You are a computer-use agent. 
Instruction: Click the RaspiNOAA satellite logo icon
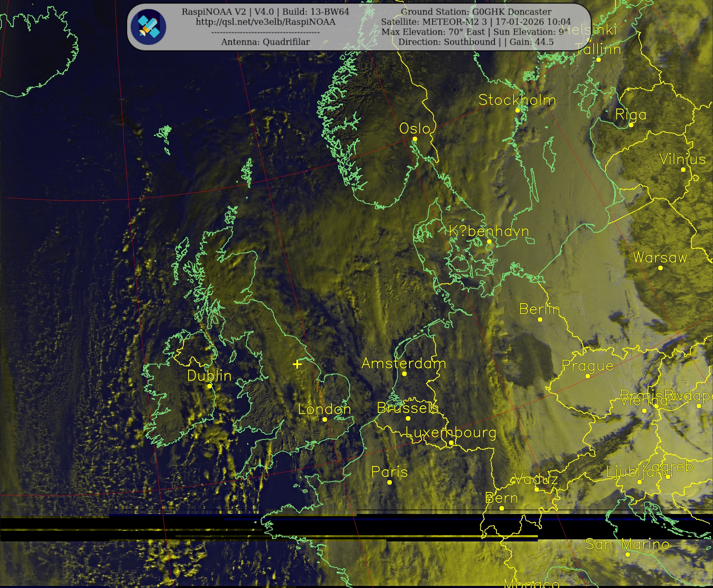pos(148,27)
